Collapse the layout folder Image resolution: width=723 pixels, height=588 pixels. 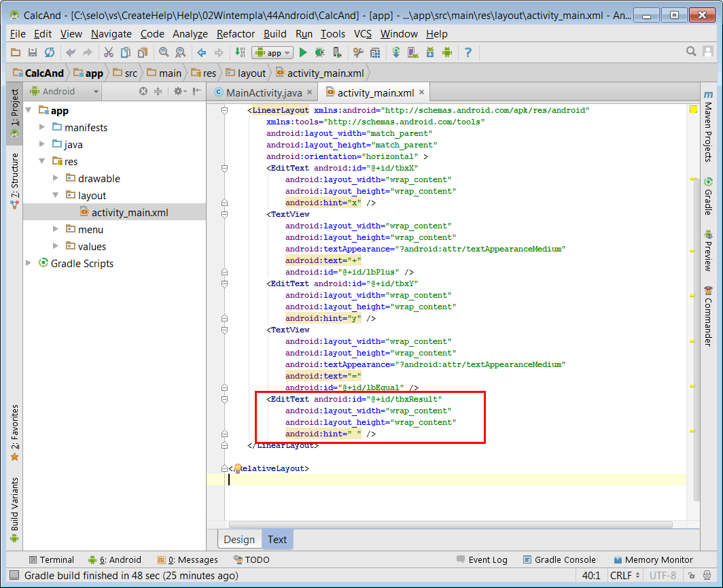(55, 195)
